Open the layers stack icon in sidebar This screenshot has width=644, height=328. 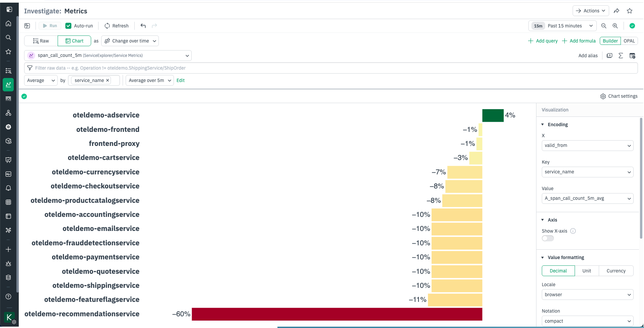coord(8,277)
